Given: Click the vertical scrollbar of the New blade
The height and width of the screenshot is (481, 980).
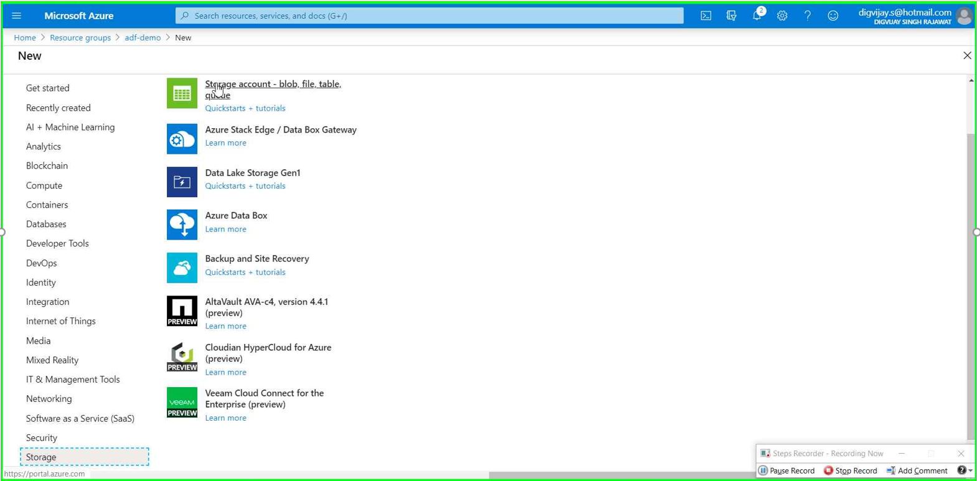Looking at the screenshot, I should point(971,286).
